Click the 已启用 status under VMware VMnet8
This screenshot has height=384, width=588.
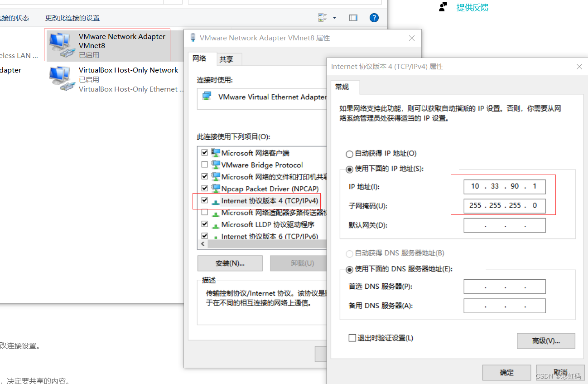(89, 55)
